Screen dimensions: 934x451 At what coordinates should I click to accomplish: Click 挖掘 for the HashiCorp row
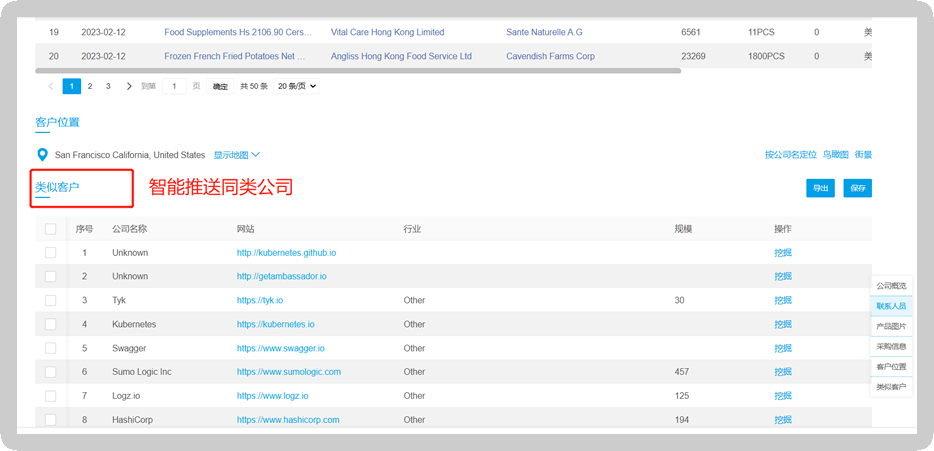click(782, 420)
